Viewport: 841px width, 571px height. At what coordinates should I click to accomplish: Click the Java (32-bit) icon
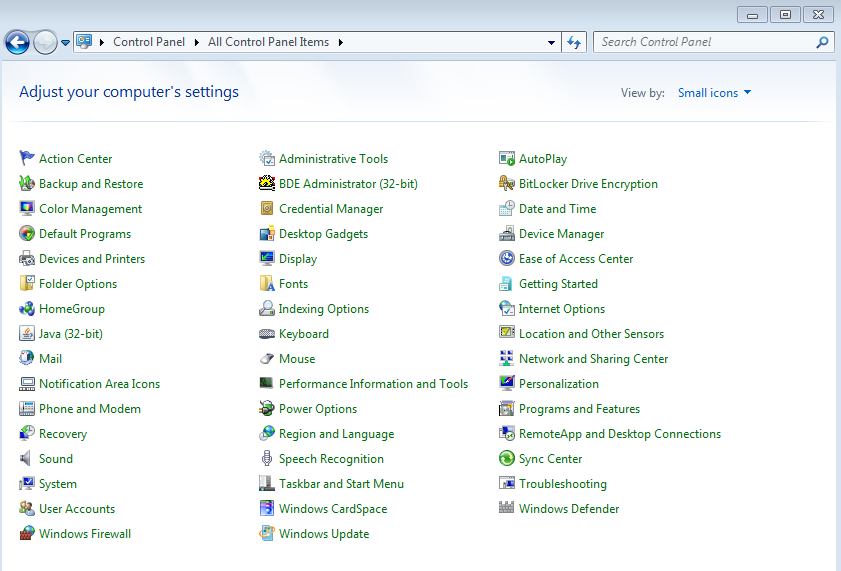click(x=26, y=333)
